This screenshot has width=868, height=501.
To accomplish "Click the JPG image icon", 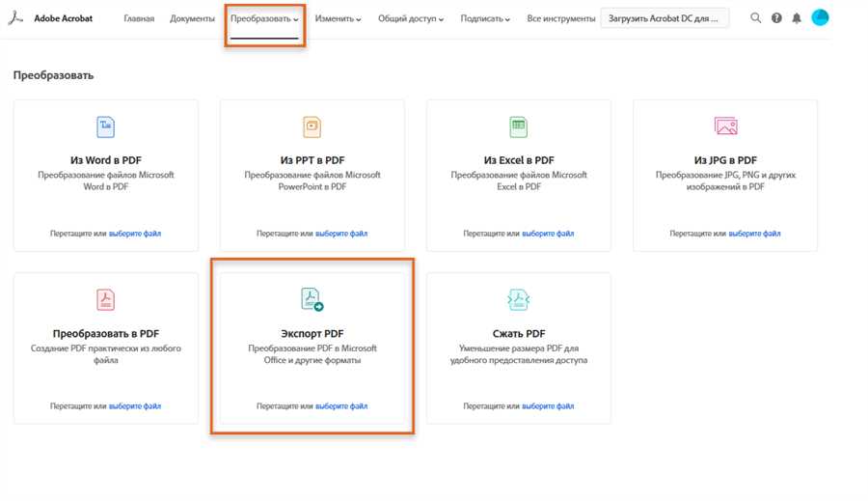I will click(725, 126).
